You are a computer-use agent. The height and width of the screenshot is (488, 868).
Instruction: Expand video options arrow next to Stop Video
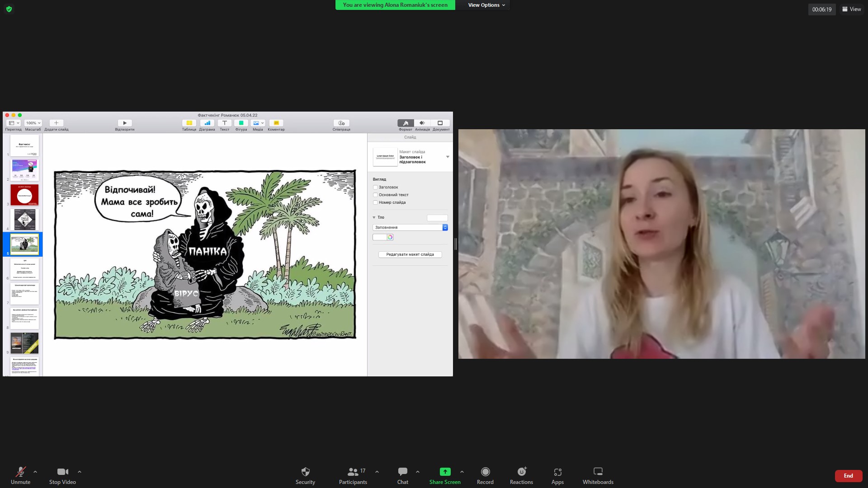click(x=80, y=472)
